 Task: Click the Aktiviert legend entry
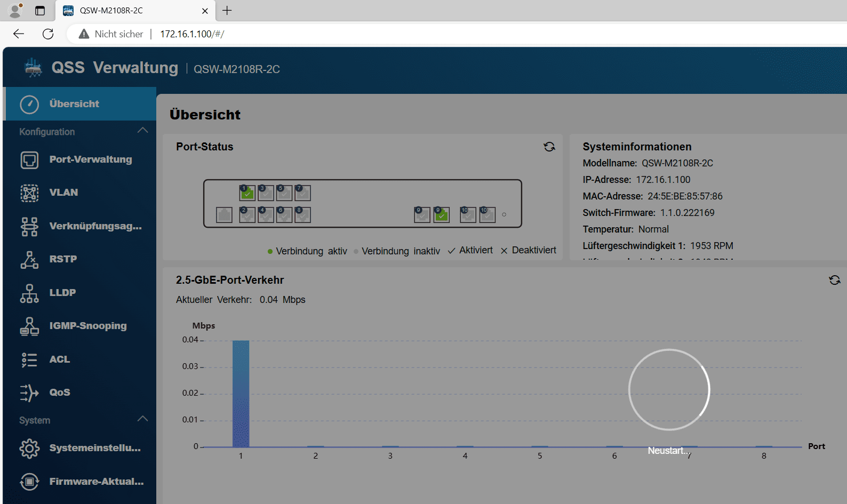470,250
